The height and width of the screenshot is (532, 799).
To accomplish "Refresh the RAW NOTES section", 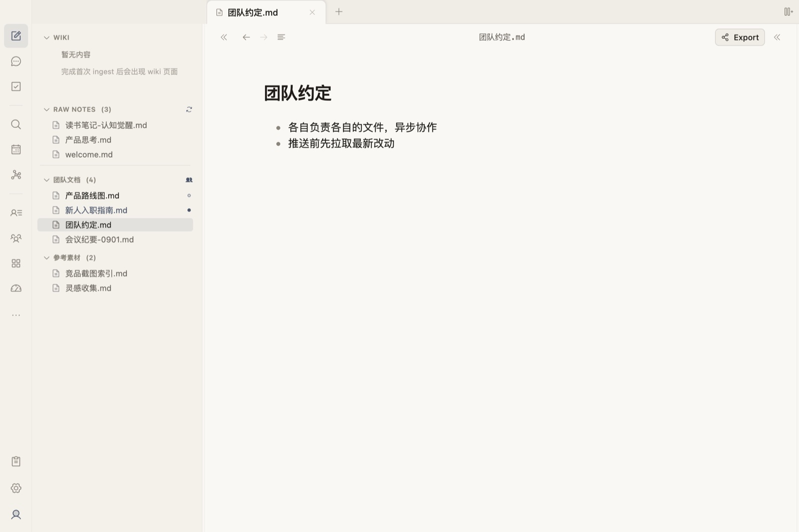I will 189,109.
